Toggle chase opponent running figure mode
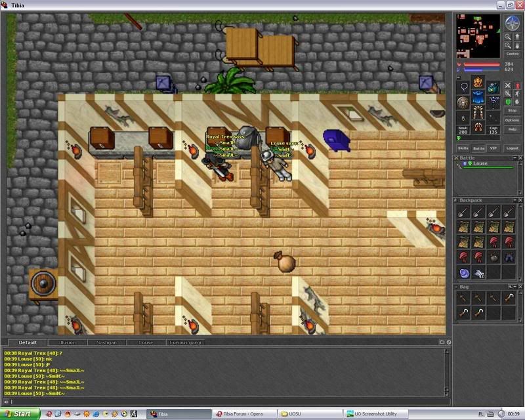 click(x=517, y=94)
